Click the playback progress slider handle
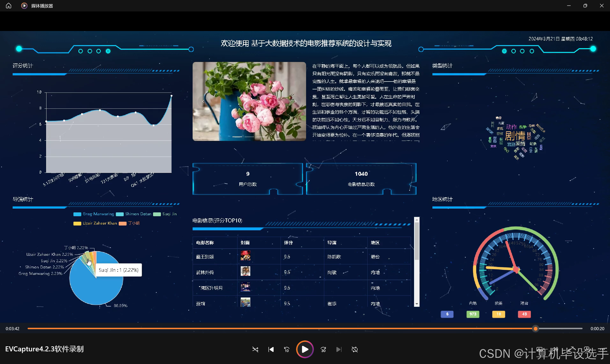610x364 pixels. tap(535, 328)
